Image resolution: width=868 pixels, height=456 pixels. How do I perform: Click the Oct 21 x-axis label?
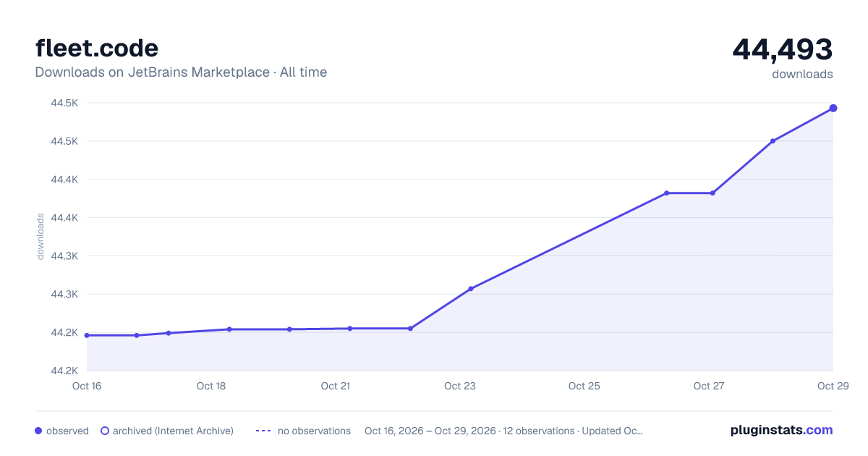click(x=336, y=386)
